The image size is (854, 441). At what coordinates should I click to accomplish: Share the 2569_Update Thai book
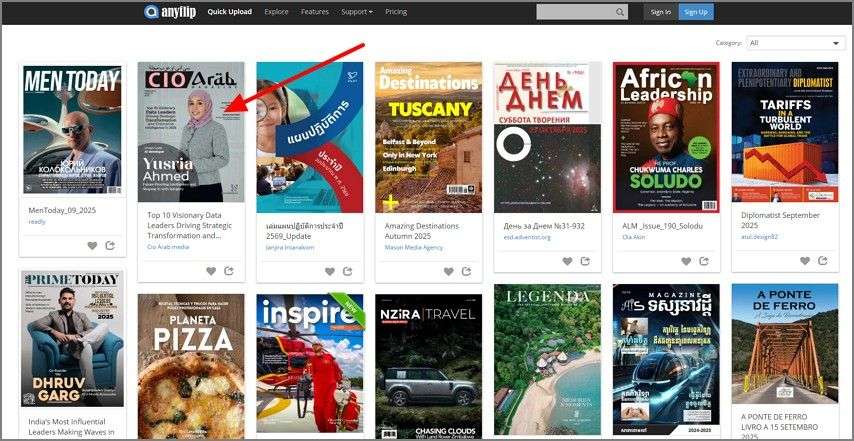[x=347, y=271]
